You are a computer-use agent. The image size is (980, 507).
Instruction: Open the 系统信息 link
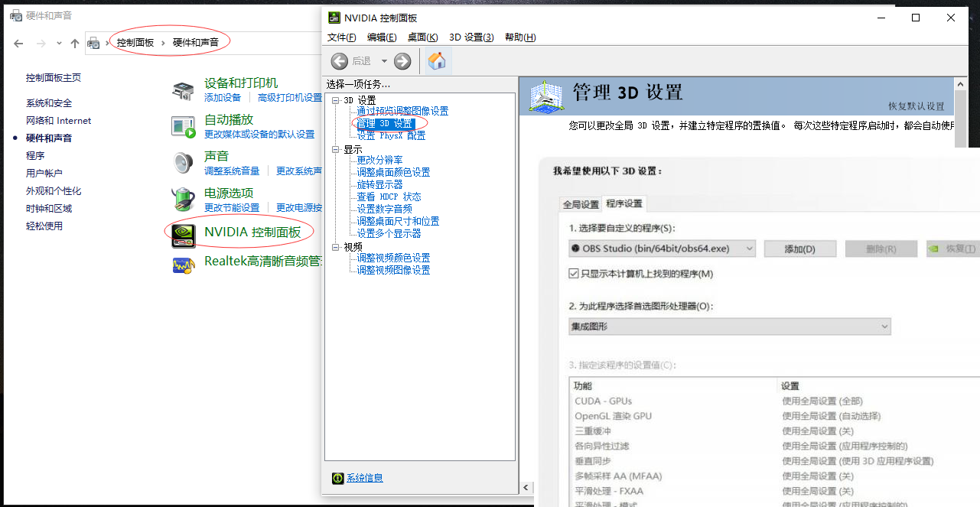click(x=365, y=478)
